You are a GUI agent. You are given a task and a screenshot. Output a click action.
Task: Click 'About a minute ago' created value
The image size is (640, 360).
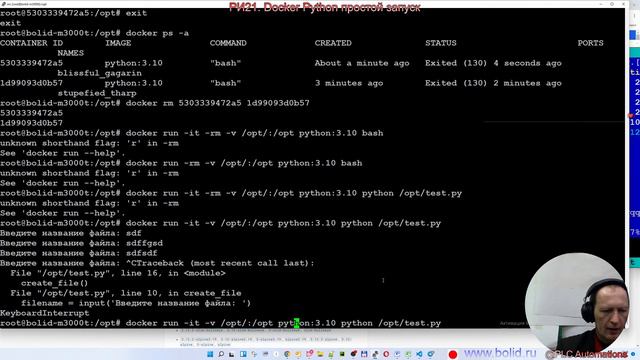click(x=362, y=63)
